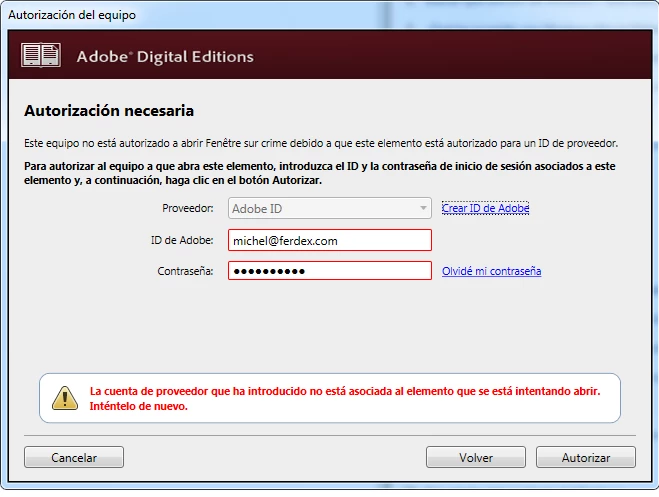Click the bold 'Para autorizar al equipo' instruction
Image resolution: width=659 pixels, height=497 pixels.
[319, 173]
